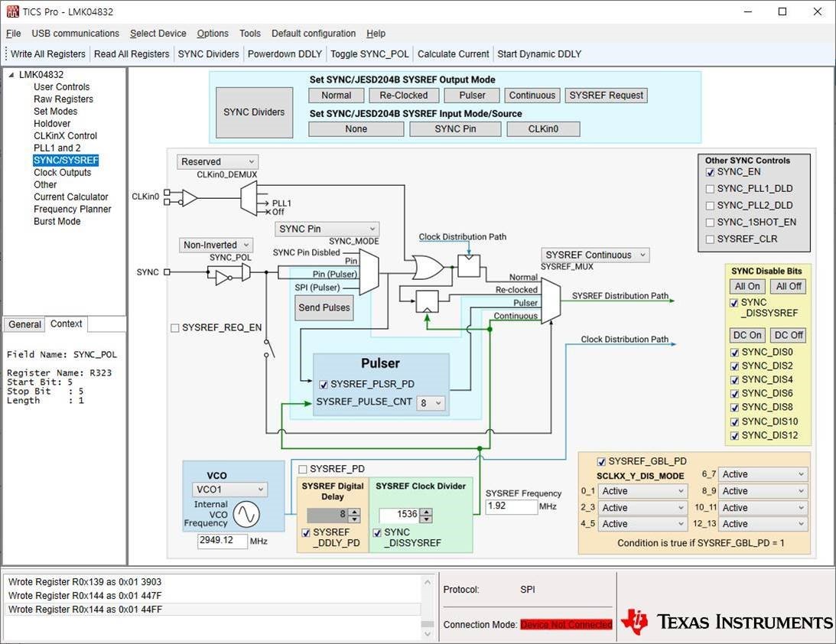Uncheck SYSREF_PLSR_PD in Pulser block
836x644 pixels.
point(323,385)
